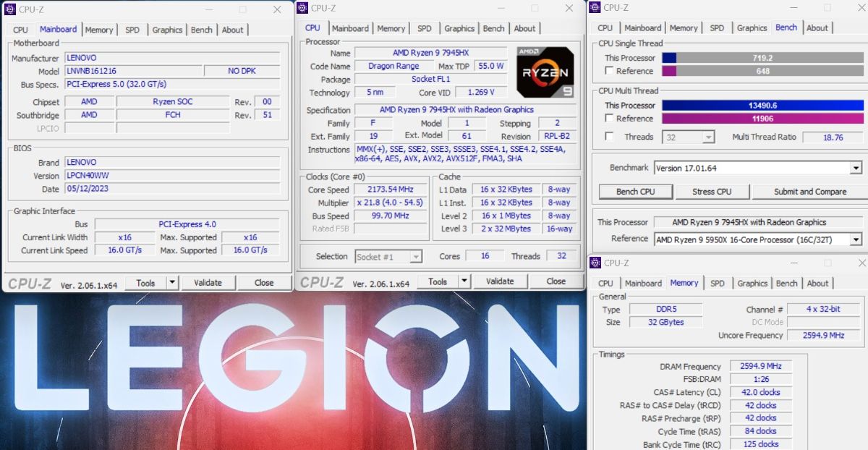The width and height of the screenshot is (868, 450).
Task: Expand the Reference processor dropdown list
Action: pyautogui.click(x=856, y=239)
